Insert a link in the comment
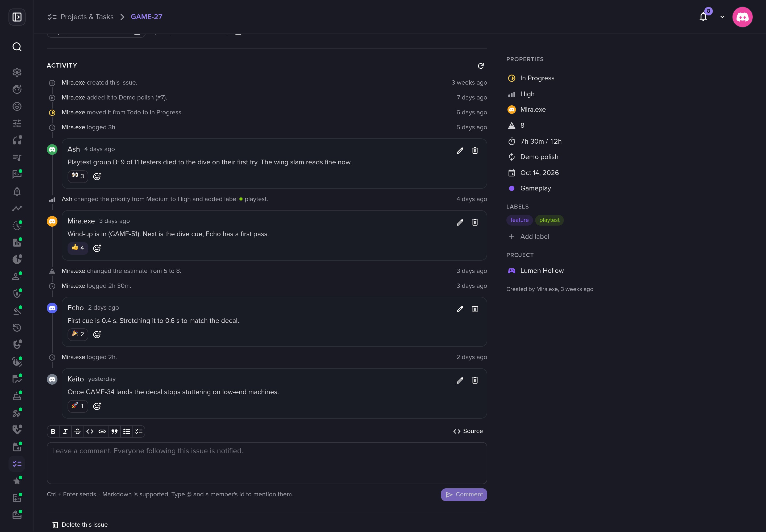Viewport: 766px width, 532px height. (x=102, y=431)
